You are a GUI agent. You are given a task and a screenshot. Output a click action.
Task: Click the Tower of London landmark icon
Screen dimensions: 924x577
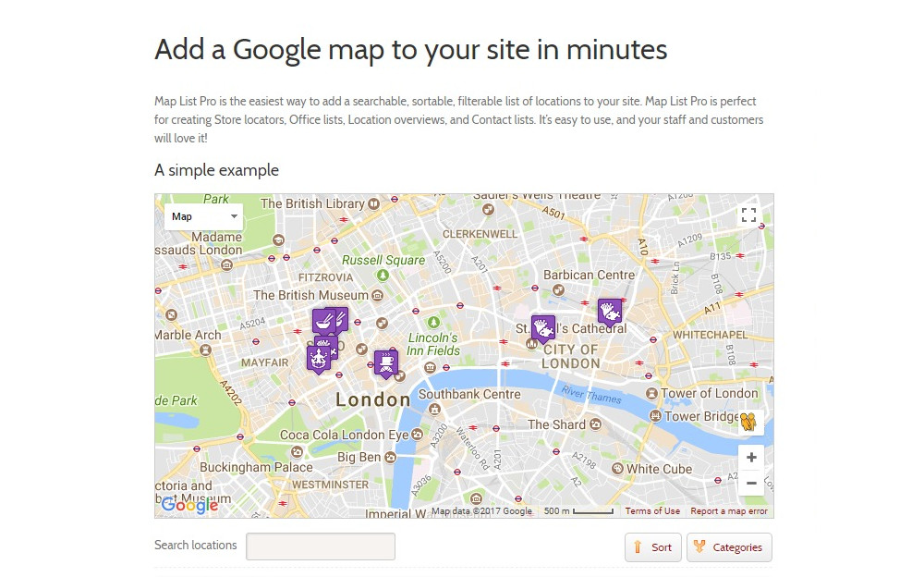[x=652, y=394]
